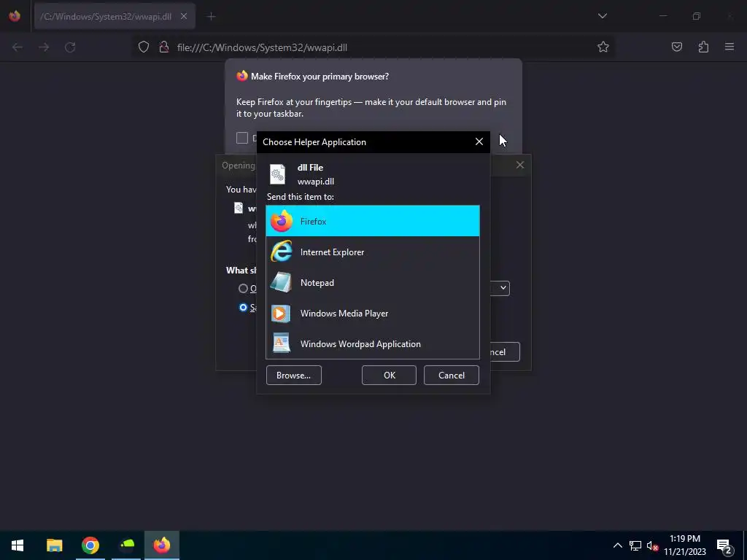
Task: Click the Internet Explorer icon in the list
Action: coord(281,252)
